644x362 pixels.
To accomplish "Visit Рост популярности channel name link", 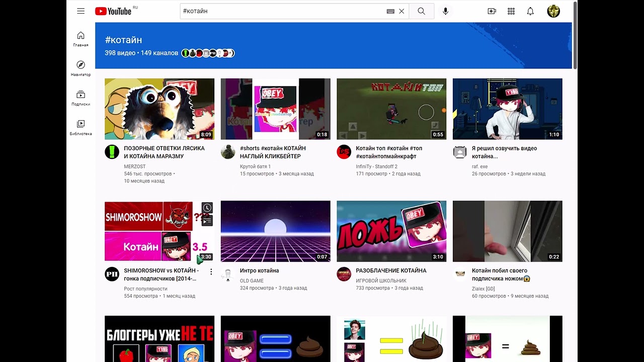I will point(145,289).
